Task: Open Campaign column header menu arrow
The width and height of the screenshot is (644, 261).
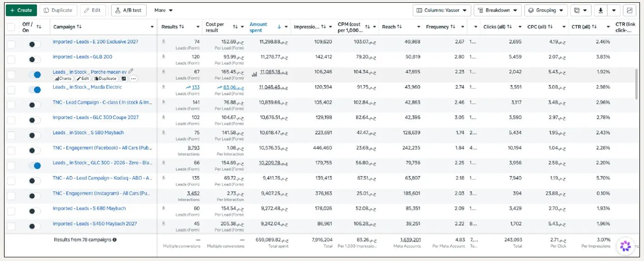Action: pyautogui.click(x=152, y=27)
